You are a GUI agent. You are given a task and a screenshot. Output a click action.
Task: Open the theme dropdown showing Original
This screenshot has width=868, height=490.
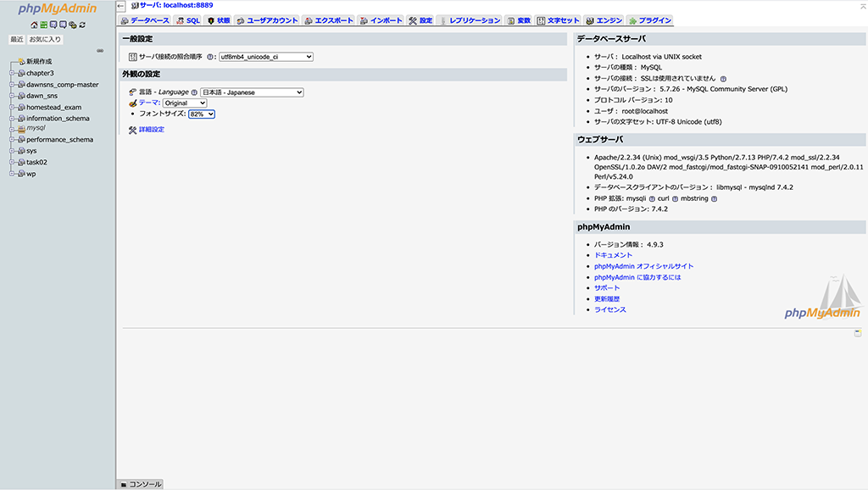tap(185, 103)
